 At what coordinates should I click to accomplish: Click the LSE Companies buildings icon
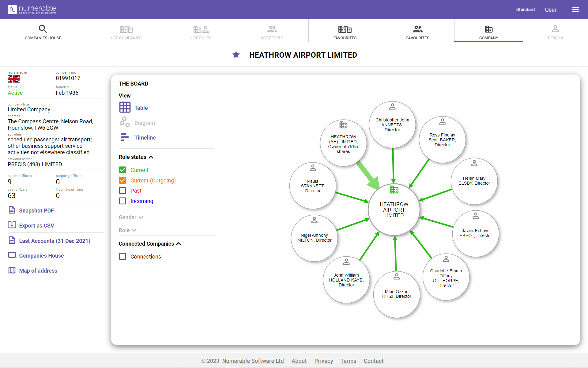point(126,29)
